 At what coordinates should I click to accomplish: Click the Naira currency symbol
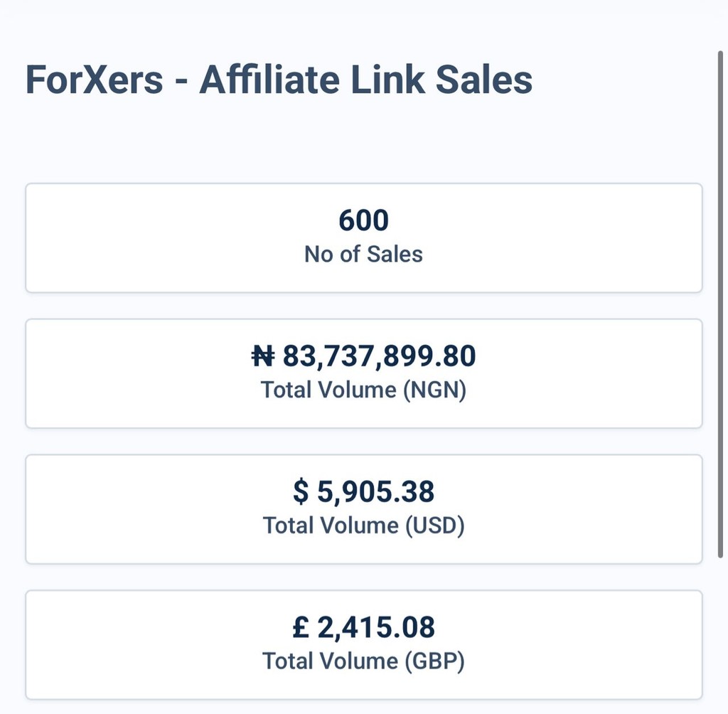[x=264, y=356]
